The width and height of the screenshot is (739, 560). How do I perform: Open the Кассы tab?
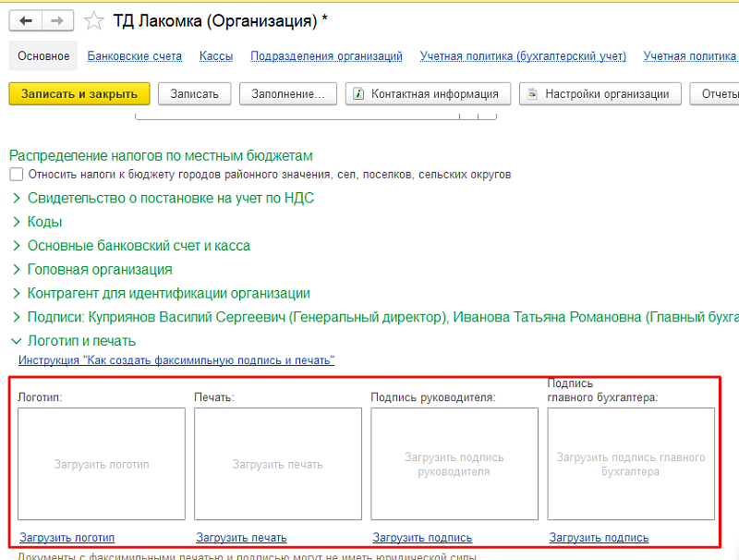point(216,56)
